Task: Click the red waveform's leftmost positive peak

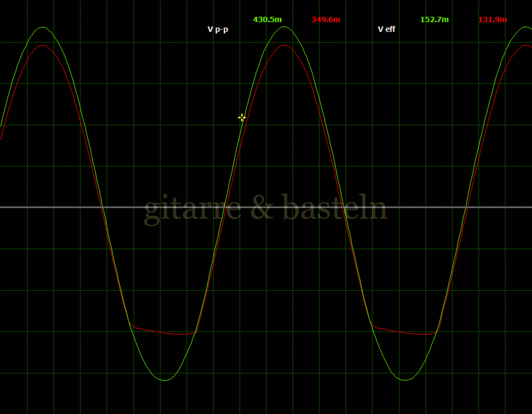Action: coord(42,45)
